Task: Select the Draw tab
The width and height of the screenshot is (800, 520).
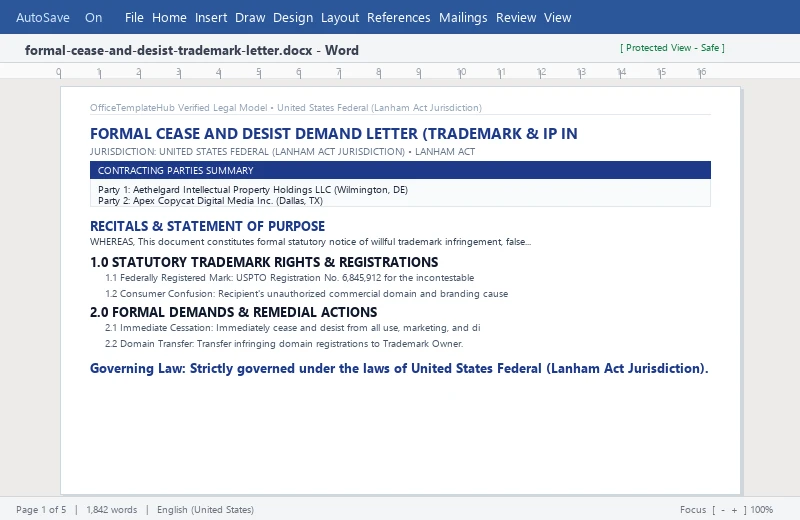Action: pos(250,17)
